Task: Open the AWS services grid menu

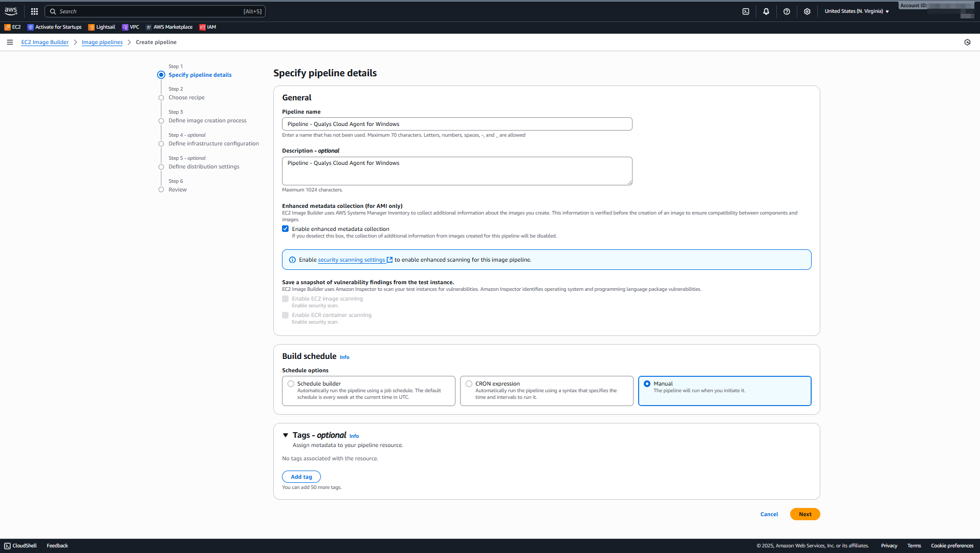Action: coord(34,11)
